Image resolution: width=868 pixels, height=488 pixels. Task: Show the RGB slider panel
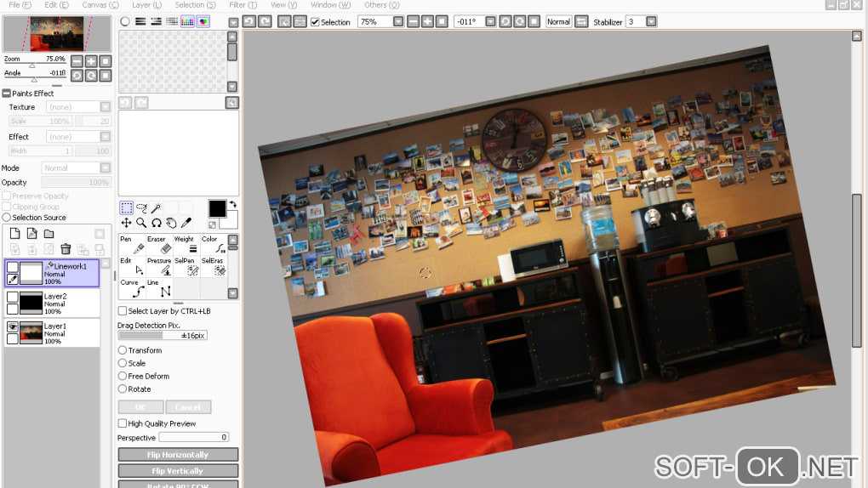[x=140, y=21]
